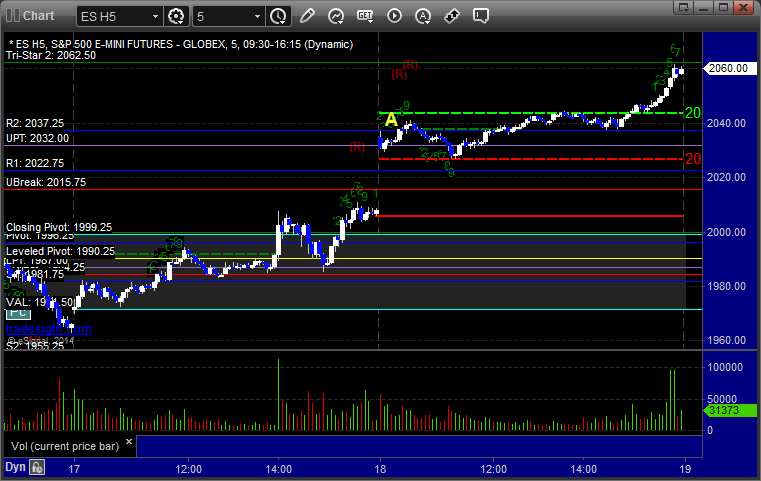
Task: Expand the ES H5 symbol dropdown
Action: (x=155, y=17)
